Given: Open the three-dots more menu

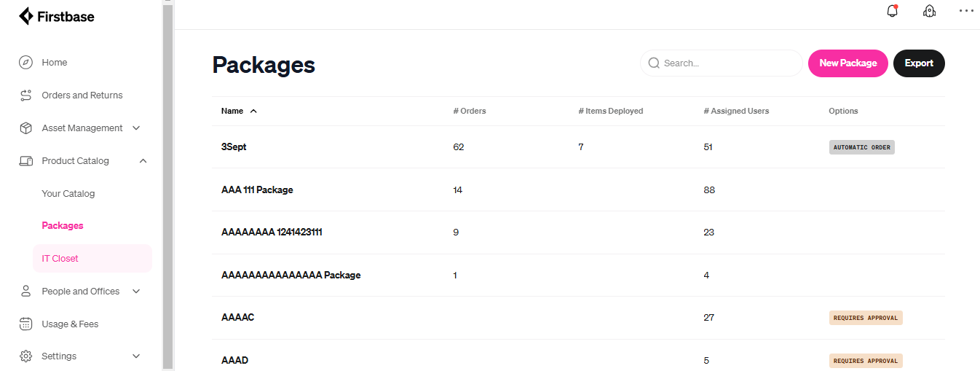Looking at the screenshot, I should [965, 11].
